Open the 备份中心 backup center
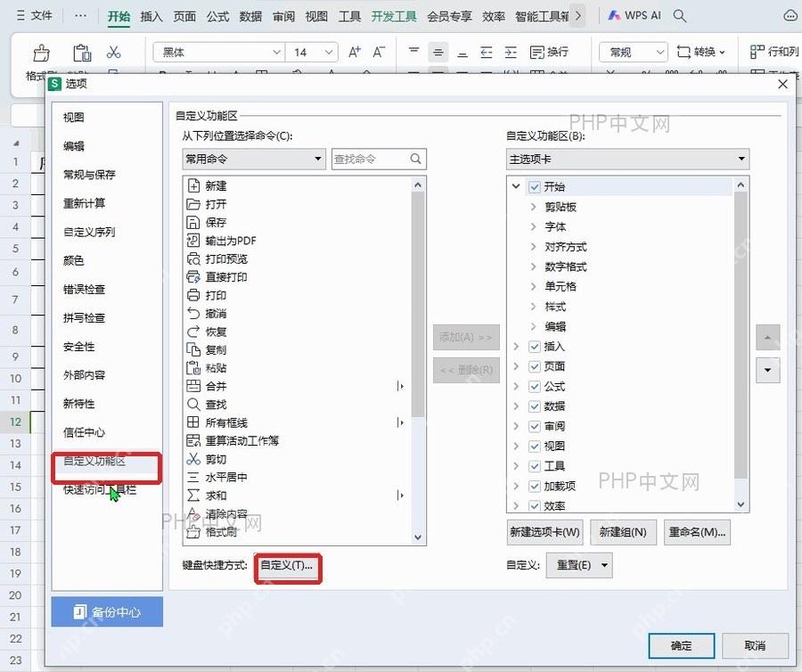 (x=107, y=611)
